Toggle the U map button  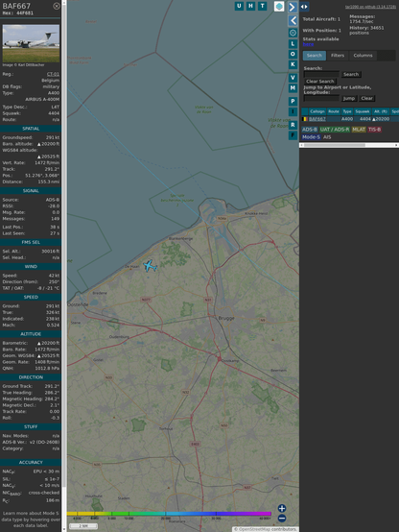pos(240,6)
